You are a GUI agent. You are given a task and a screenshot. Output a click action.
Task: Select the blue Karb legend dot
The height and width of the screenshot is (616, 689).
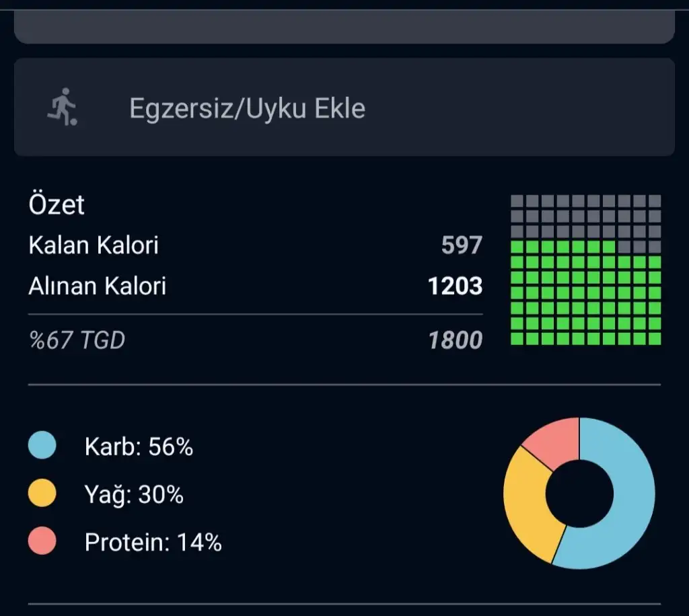point(42,445)
